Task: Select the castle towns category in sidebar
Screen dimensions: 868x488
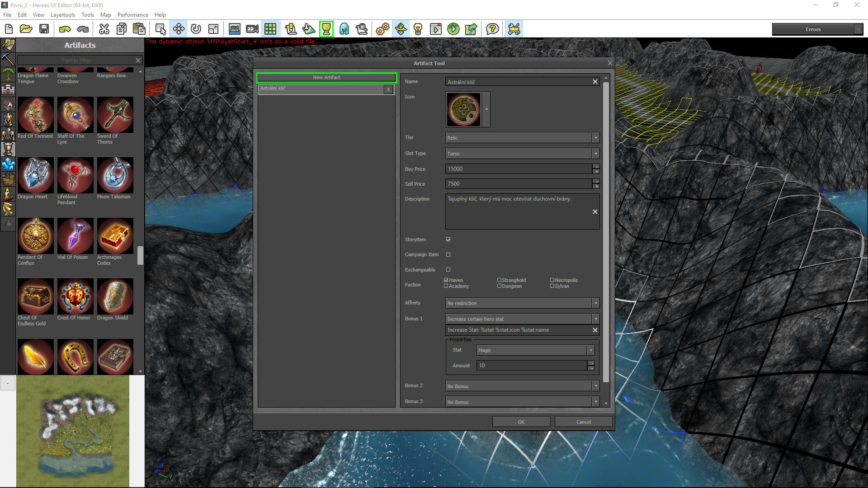Action: pyautogui.click(x=8, y=89)
